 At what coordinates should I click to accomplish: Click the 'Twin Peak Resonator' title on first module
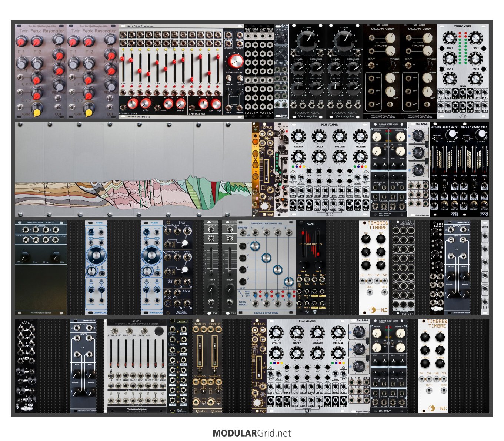tap(42, 31)
